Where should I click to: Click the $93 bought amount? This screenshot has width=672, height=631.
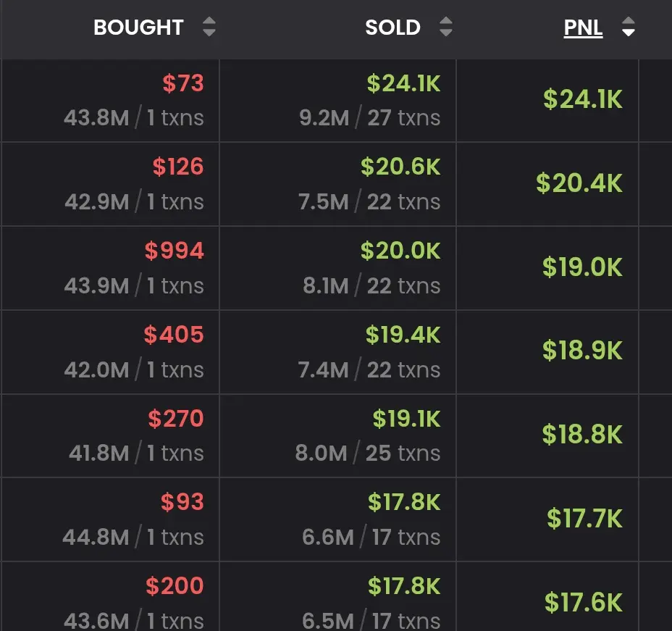(182, 502)
